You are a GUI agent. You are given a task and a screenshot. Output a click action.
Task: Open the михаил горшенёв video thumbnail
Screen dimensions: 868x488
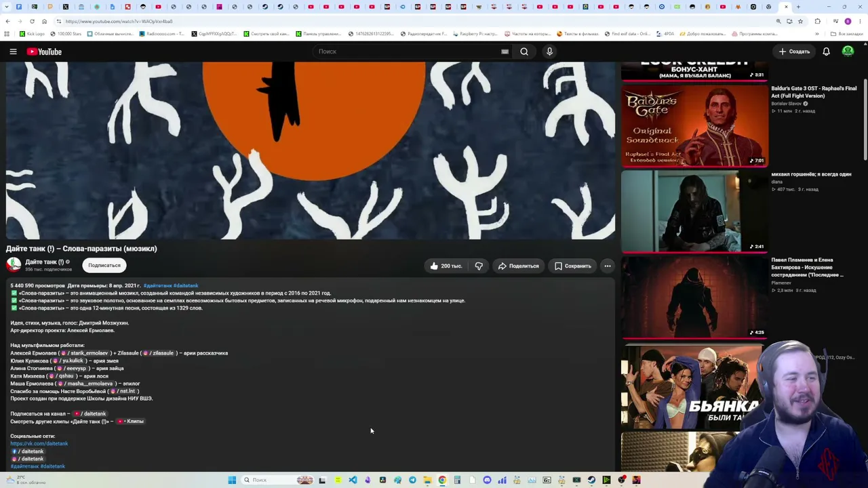point(694,211)
